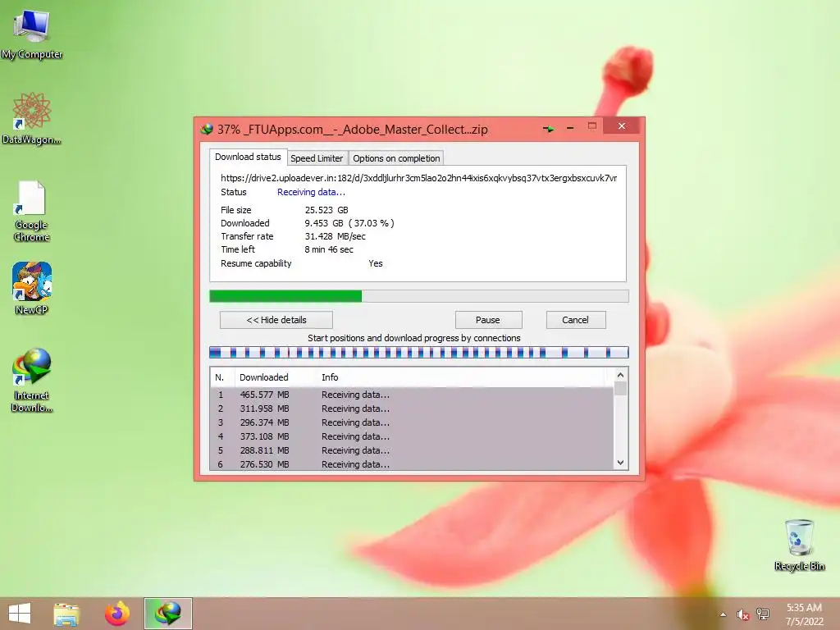The width and height of the screenshot is (840, 630).
Task: Open My Computer desktop icon
Action: [x=32, y=34]
